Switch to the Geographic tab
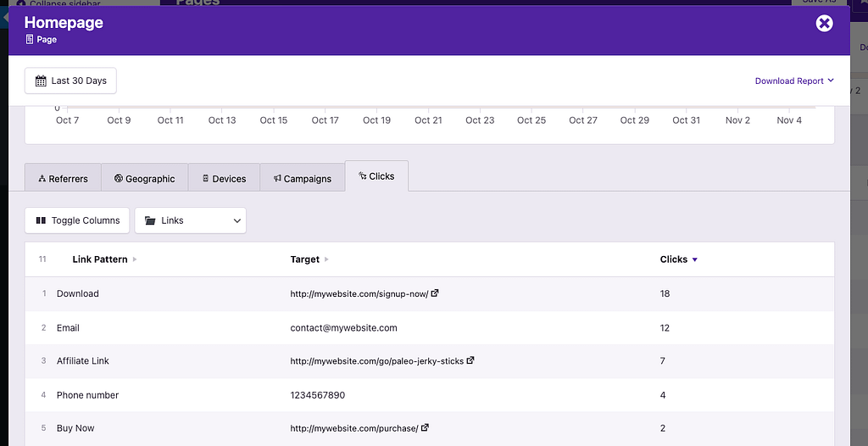This screenshot has width=868, height=446. [144, 178]
